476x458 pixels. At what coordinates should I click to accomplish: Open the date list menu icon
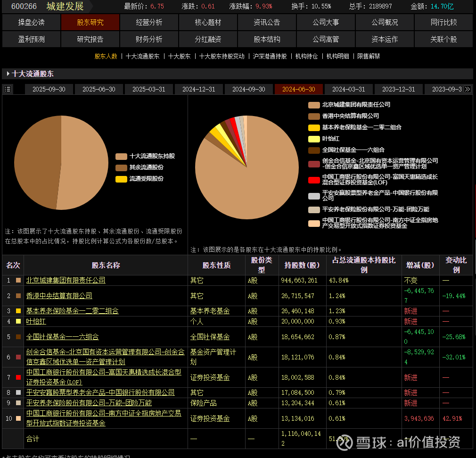[8, 89]
